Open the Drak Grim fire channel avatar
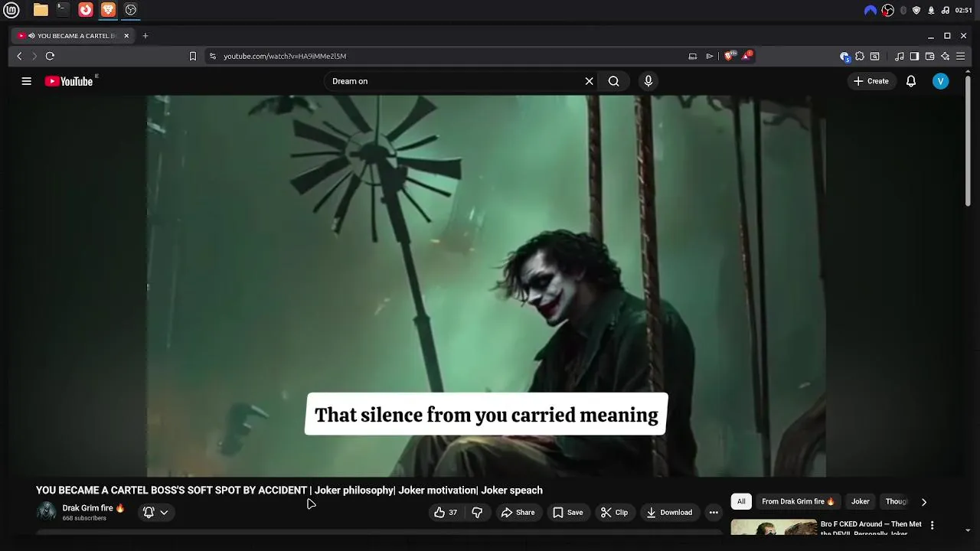The image size is (980, 551). [47, 512]
